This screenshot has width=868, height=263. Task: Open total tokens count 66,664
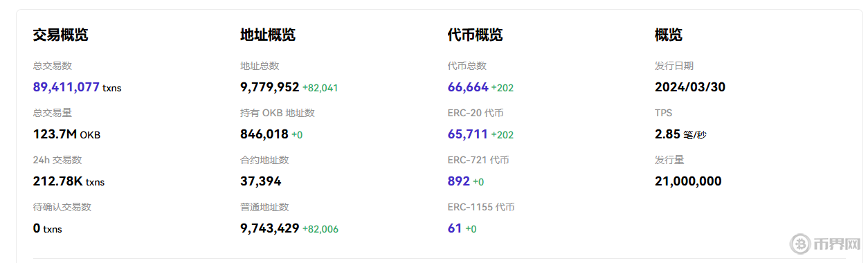pyautogui.click(x=468, y=87)
